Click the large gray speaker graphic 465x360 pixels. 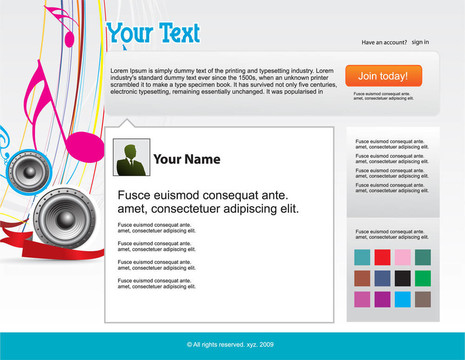coord(65,219)
